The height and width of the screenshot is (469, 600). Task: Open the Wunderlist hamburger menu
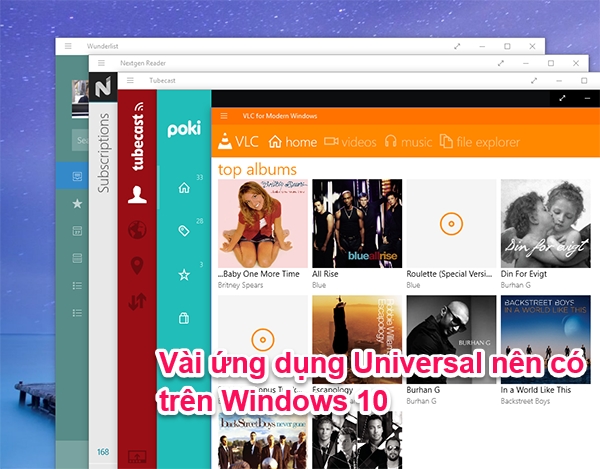tap(68, 46)
